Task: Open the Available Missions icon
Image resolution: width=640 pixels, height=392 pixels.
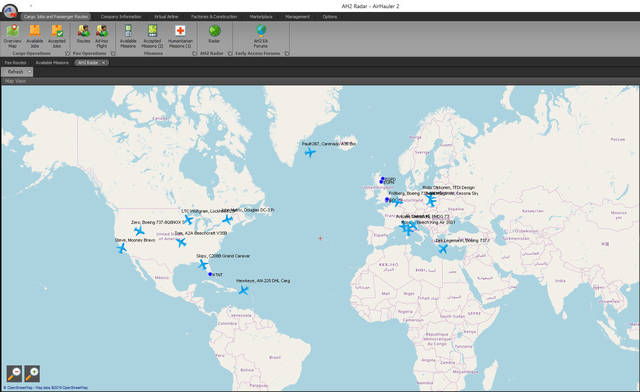Action: [x=128, y=36]
